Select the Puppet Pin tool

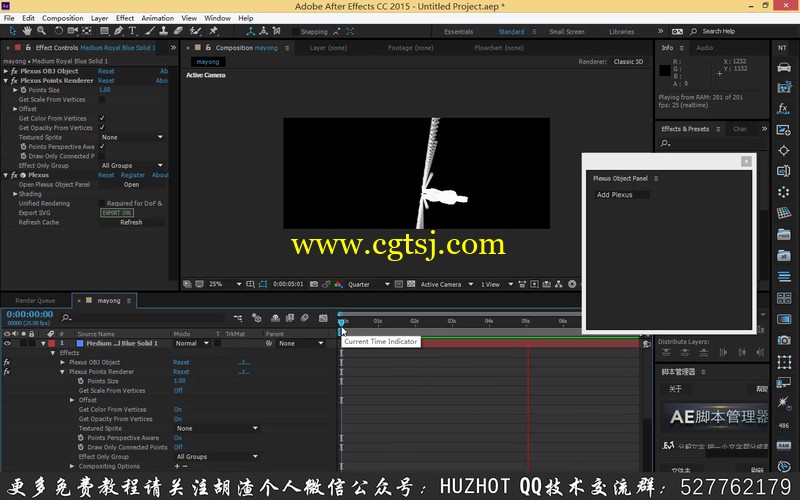pyautogui.click(x=213, y=31)
